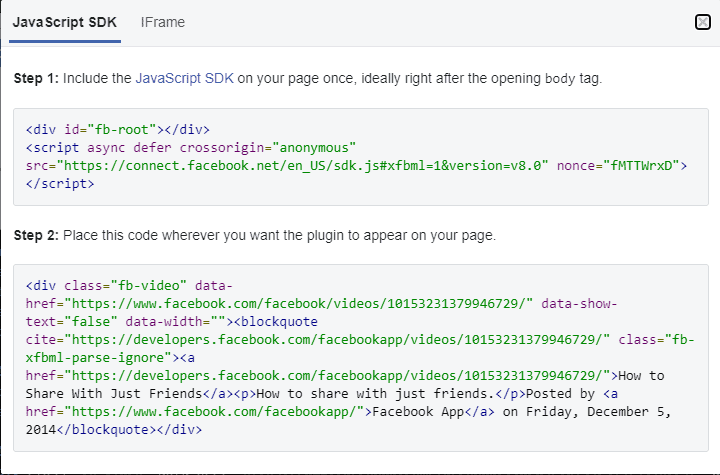Image resolution: width=720 pixels, height=475 pixels.
Task: Click the www.facebook.com/facebookapp/ href URL
Action: 214,412
